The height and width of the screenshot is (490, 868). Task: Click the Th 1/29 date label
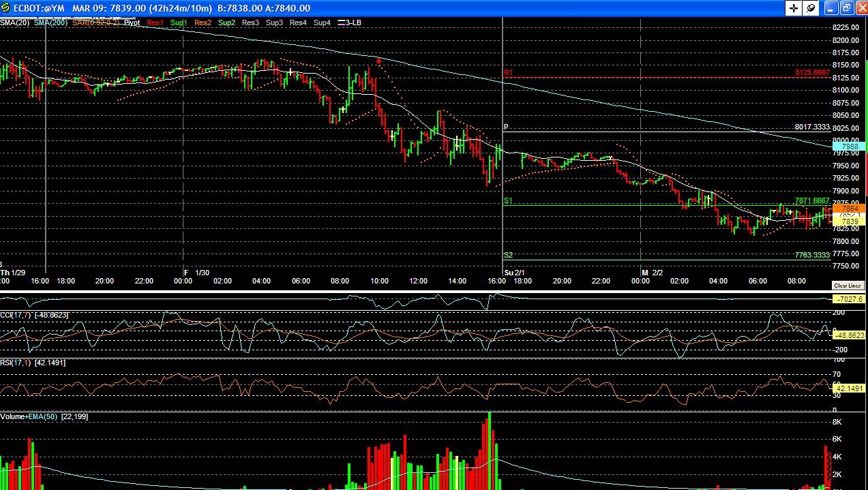coord(13,273)
